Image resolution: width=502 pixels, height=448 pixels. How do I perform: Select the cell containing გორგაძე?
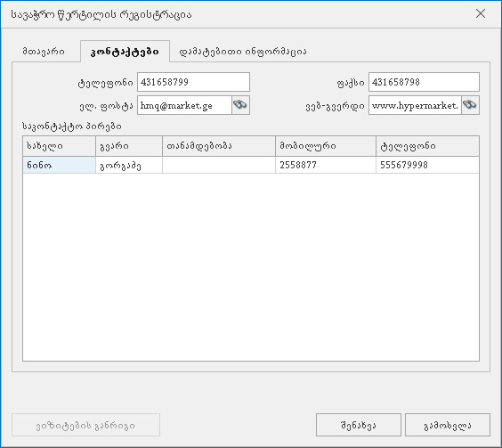tap(129, 165)
